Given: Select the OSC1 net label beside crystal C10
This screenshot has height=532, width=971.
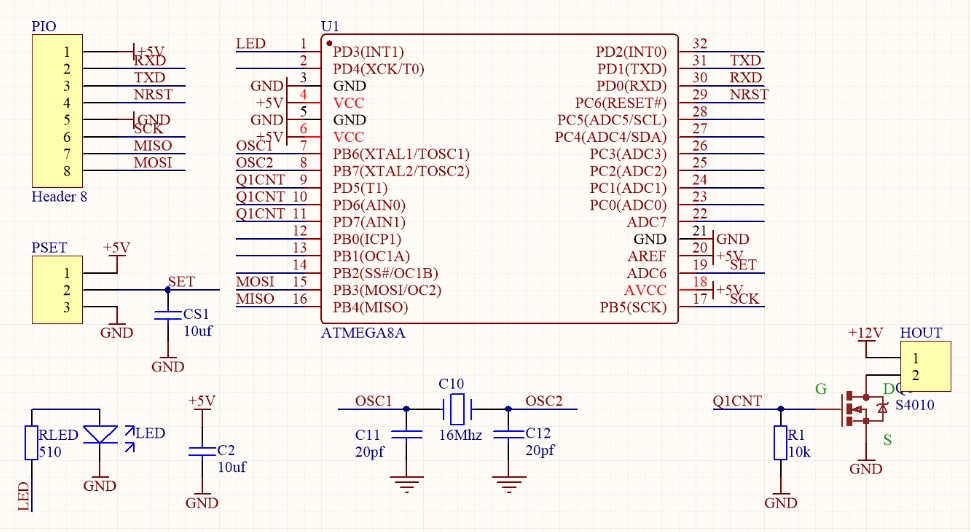Looking at the screenshot, I should pos(373,401).
